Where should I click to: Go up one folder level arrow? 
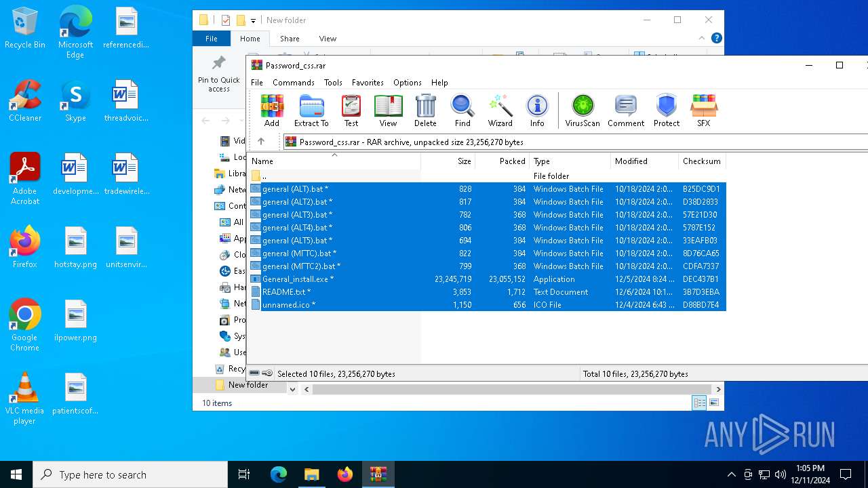(x=261, y=142)
